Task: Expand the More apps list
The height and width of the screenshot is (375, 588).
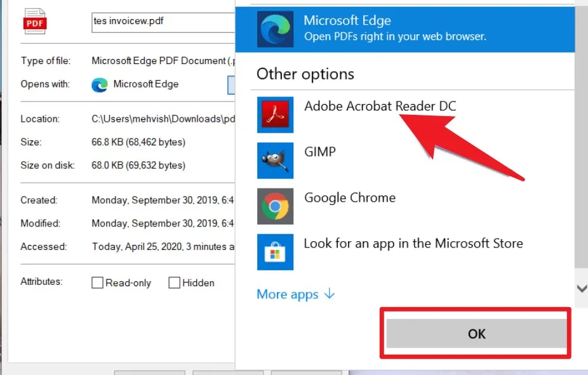Action: pos(295,294)
